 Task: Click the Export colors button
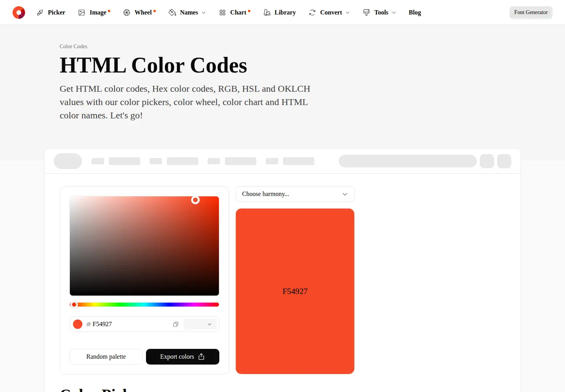point(182,357)
